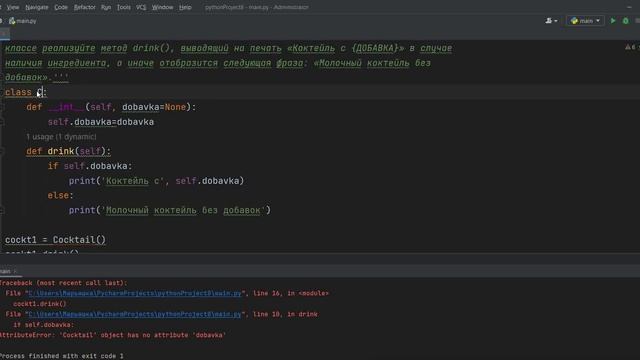
Task: Open inspection warnings indicator in editor corner
Action: click(x=631, y=47)
